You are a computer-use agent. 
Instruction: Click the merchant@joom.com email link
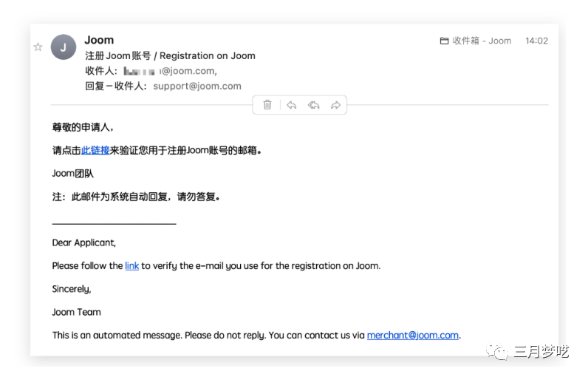point(412,335)
